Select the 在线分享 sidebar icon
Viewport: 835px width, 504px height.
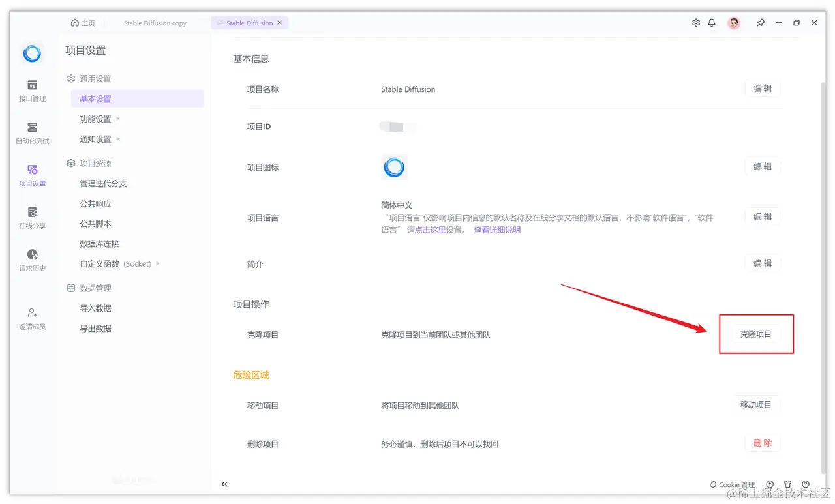(x=31, y=220)
